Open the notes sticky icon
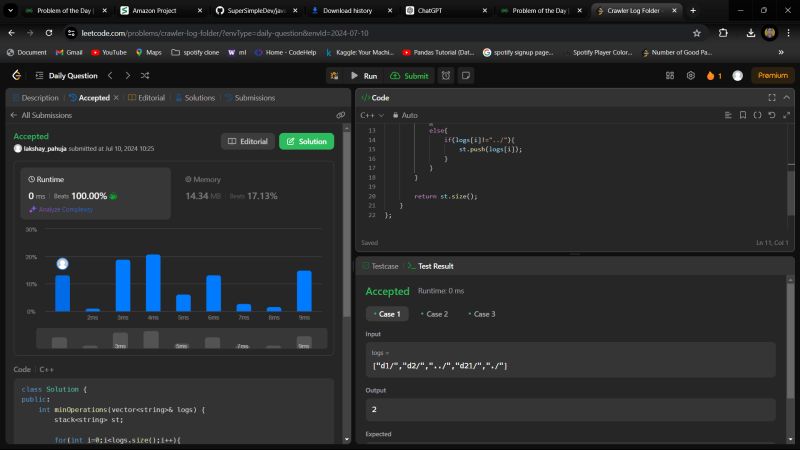Screen dimensions: 800x450 click(x=465, y=75)
